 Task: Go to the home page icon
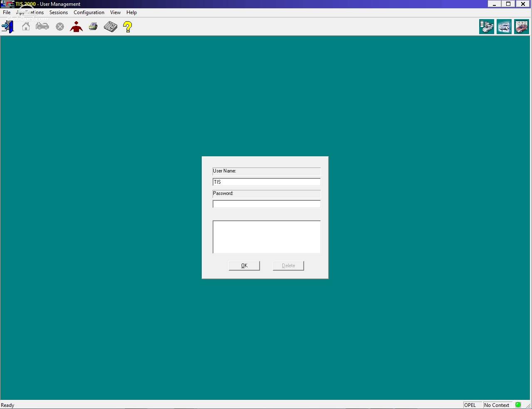click(26, 27)
